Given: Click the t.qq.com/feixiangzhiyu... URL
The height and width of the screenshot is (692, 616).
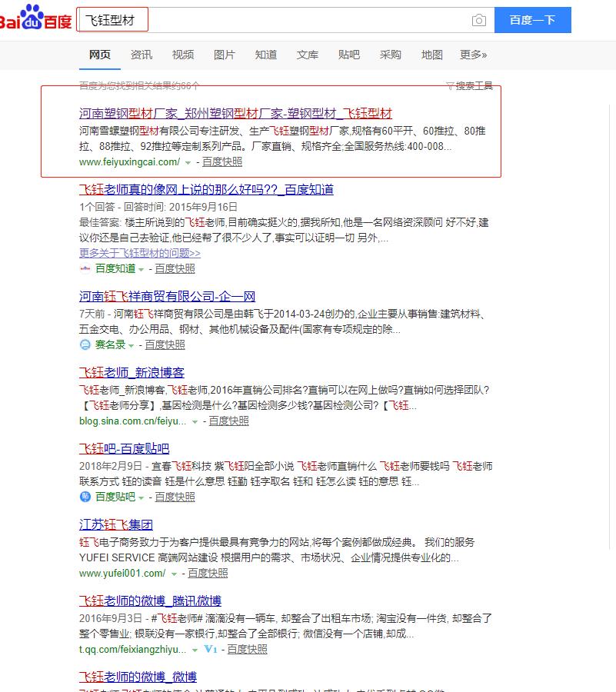Looking at the screenshot, I should pyautogui.click(x=132, y=649).
